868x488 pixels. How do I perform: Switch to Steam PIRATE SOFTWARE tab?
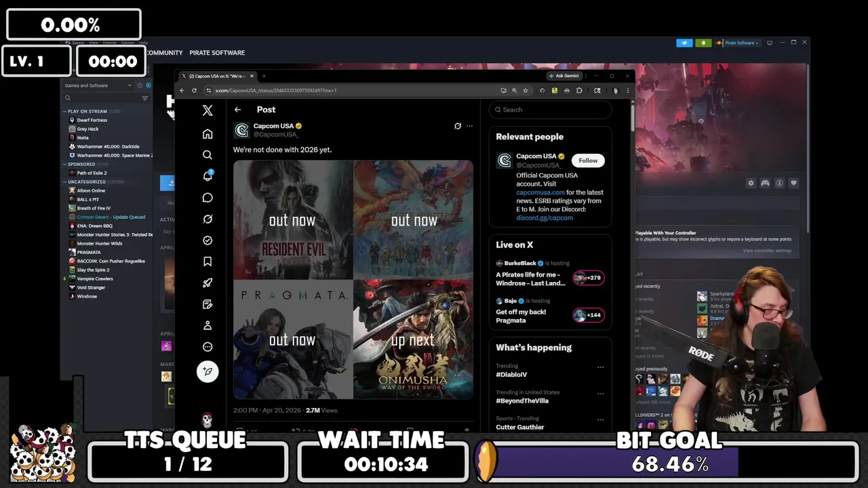point(217,53)
